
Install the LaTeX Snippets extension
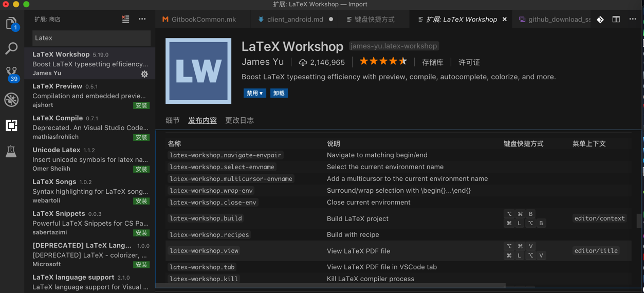point(141,233)
